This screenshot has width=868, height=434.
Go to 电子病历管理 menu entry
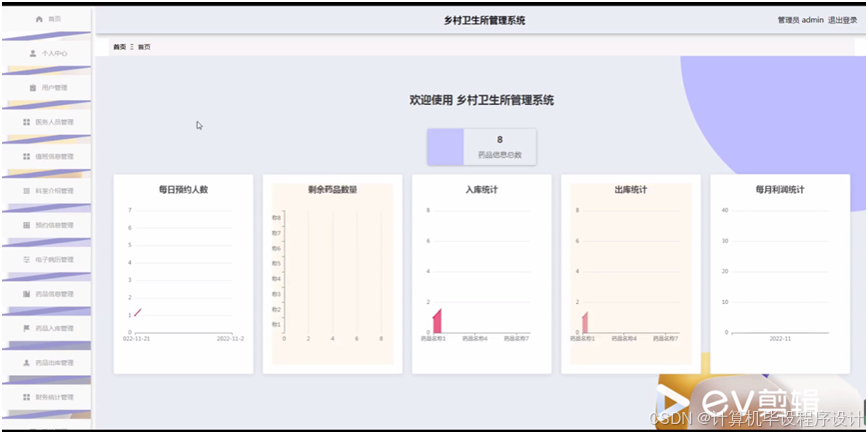point(47,259)
